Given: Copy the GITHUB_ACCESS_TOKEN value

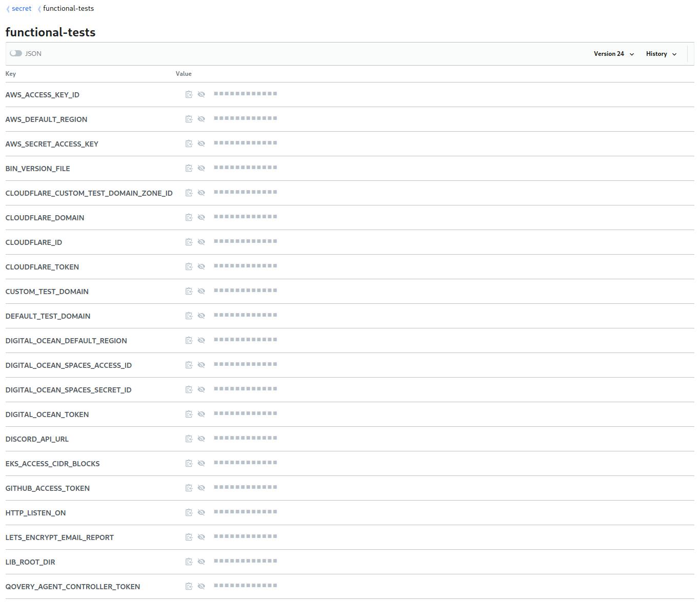Looking at the screenshot, I should (189, 488).
